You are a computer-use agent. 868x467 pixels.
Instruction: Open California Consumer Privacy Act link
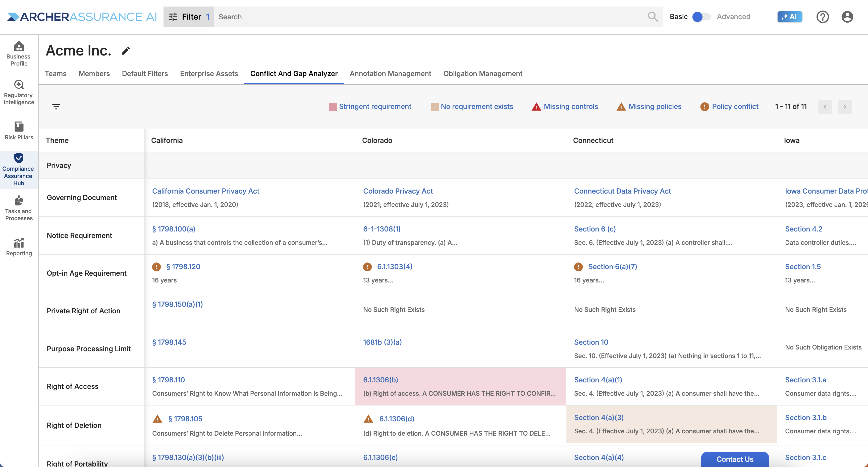point(205,191)
